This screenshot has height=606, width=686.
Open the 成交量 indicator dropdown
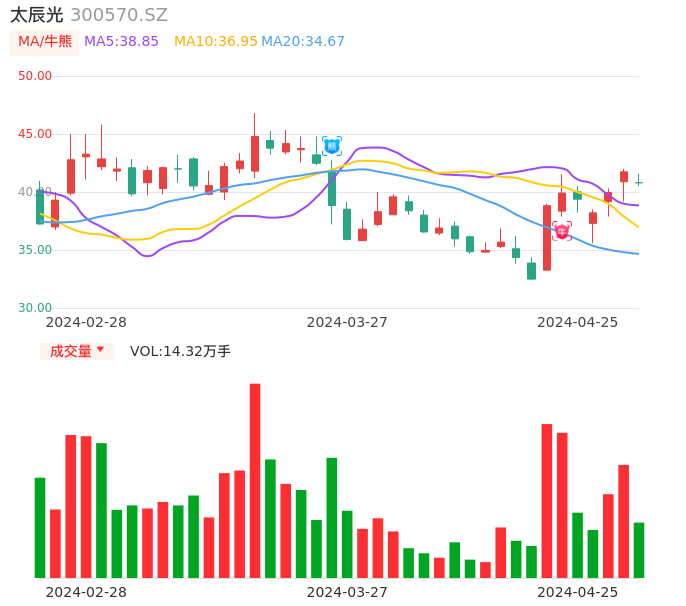point(77,351)
